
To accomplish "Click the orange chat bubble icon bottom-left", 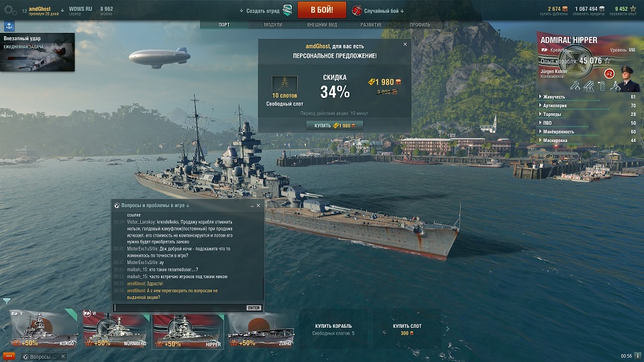I will tap(9, 356).
